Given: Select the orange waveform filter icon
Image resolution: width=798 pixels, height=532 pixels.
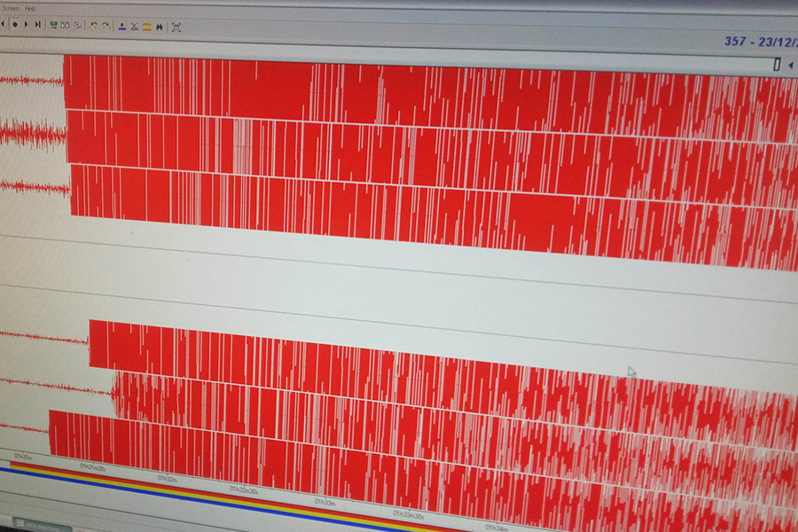Looking at the screenshot, I should (x=147, y=26).
